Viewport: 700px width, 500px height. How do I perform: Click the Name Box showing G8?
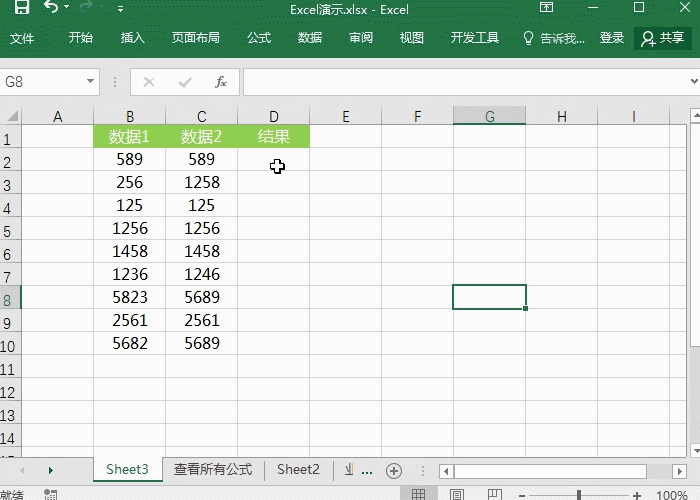click(42, 82)
